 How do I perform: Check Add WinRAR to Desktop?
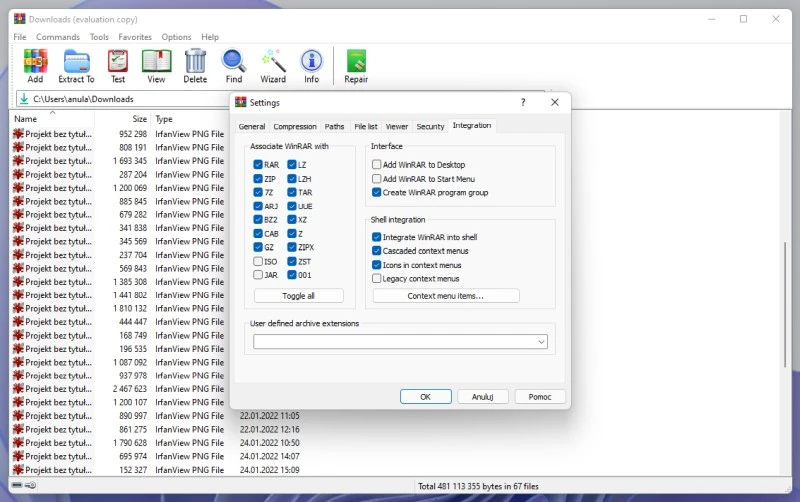click(x=377, y=165)
